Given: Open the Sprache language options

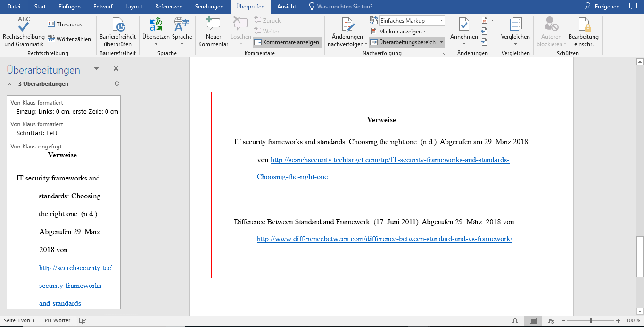Looking at the screenshot, I should click(182, 32).
